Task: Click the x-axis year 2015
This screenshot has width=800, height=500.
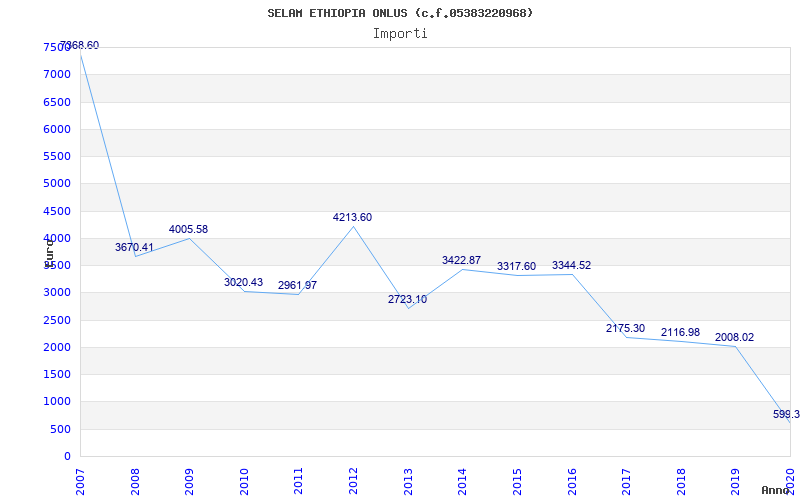Action: point(517,482)
